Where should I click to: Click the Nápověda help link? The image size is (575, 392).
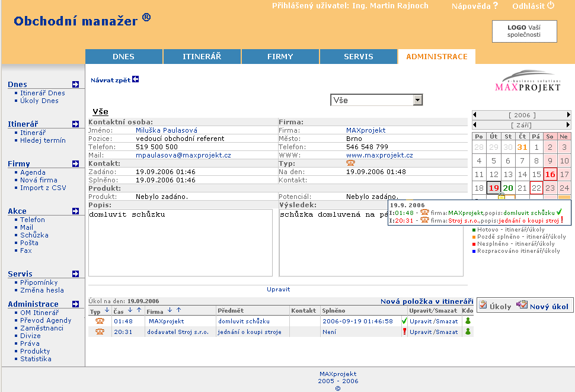[471, 7]
